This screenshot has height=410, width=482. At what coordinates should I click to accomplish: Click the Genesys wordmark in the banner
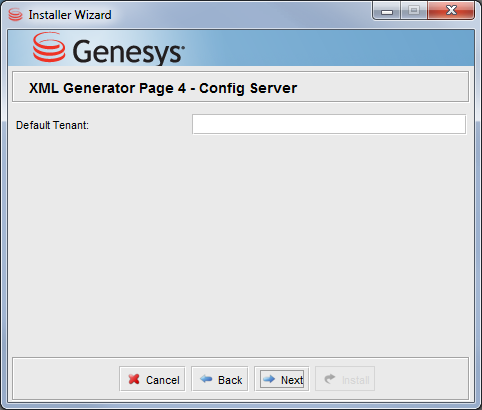[x=128, y=52]
